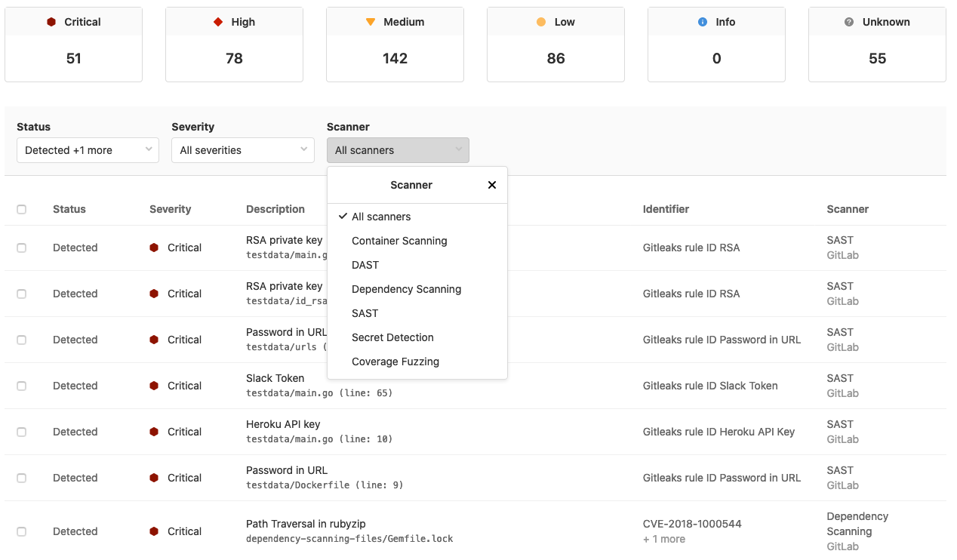Click the Medium severity triangle icon
The height and width of the screenshot is (560, 957).
tap(370, 22)
